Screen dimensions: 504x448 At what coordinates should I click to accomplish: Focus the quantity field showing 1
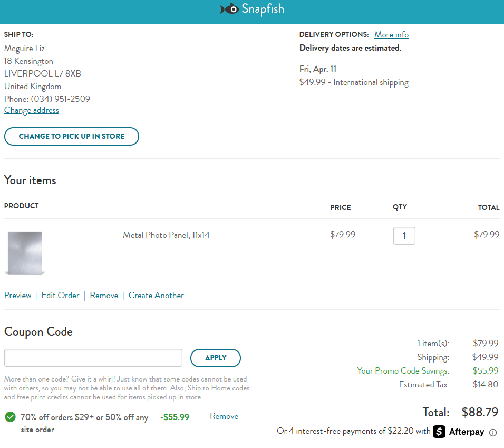tap(404, 236)
